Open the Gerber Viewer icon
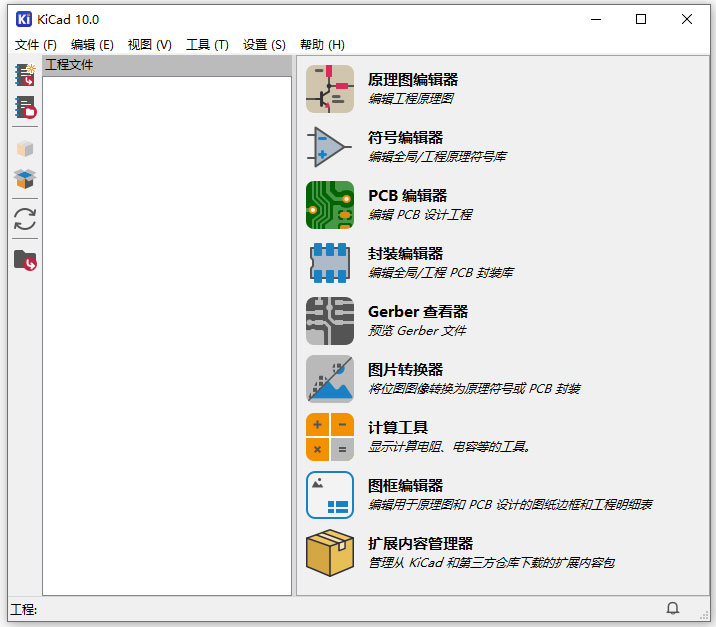Screen dimensions: 716x627 [x=330, y=321]
